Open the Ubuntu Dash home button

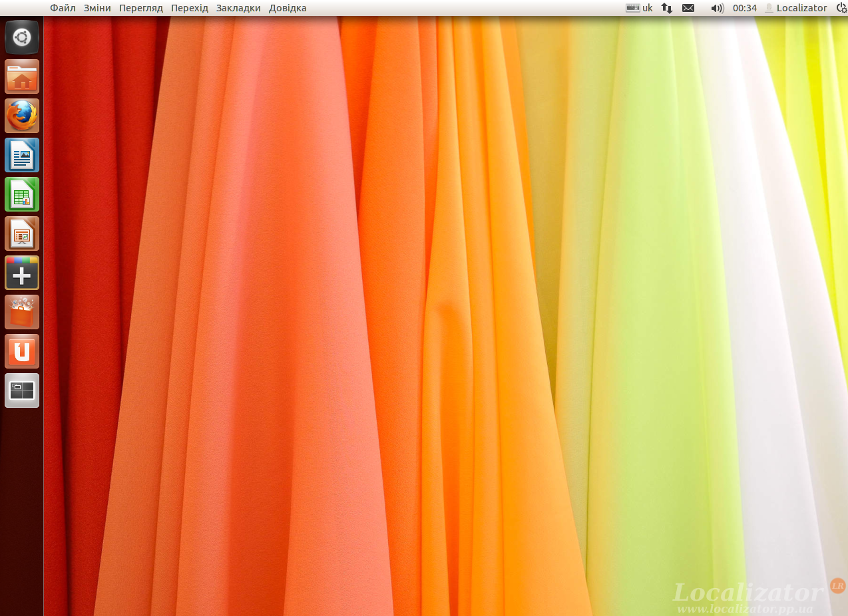click(22, 37)
